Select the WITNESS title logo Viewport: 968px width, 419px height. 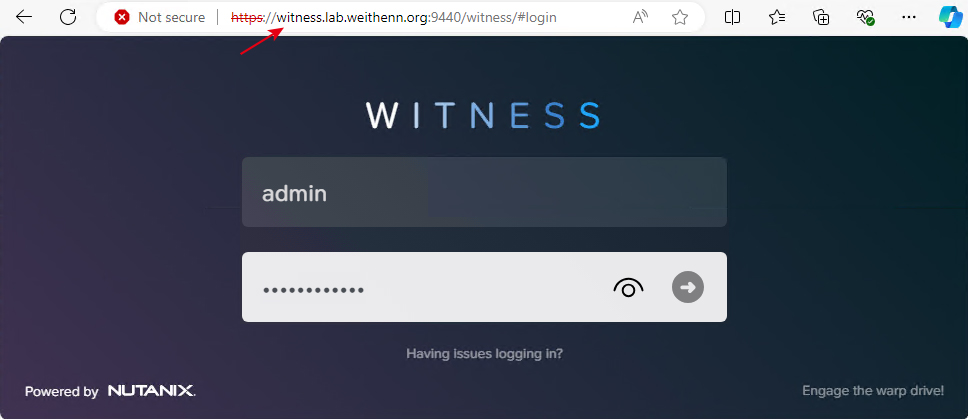click(x=483, y=115)
